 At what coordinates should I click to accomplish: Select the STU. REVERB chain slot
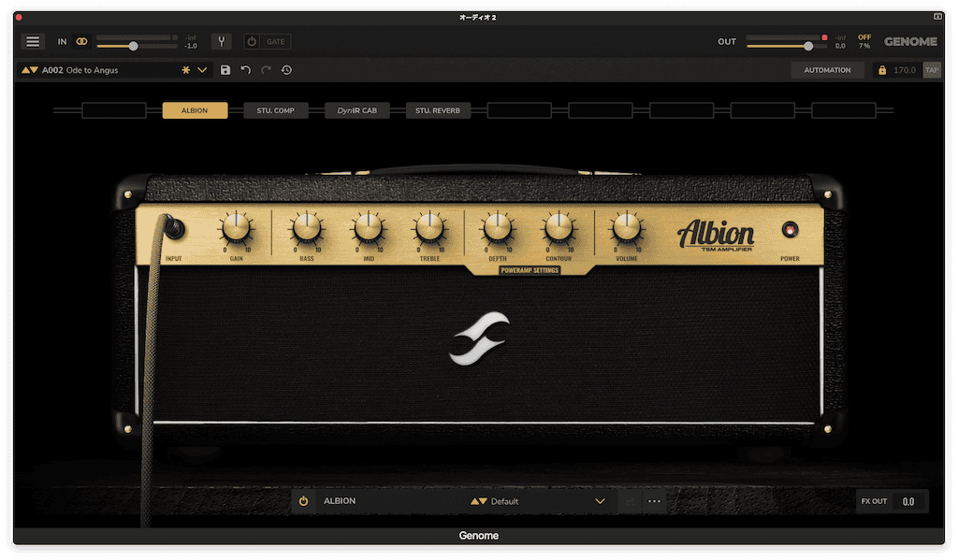438,110
